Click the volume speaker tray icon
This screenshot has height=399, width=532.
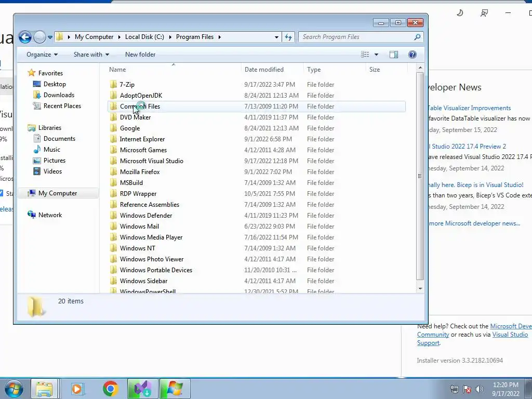tap(480, 389)
